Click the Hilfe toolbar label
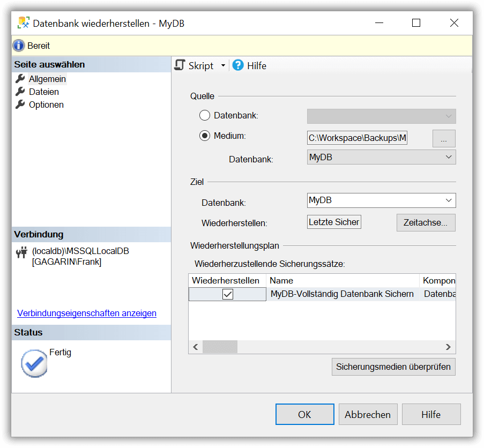Image resolution: width=484 pixels, height=448 pixels. click(257, 66)
